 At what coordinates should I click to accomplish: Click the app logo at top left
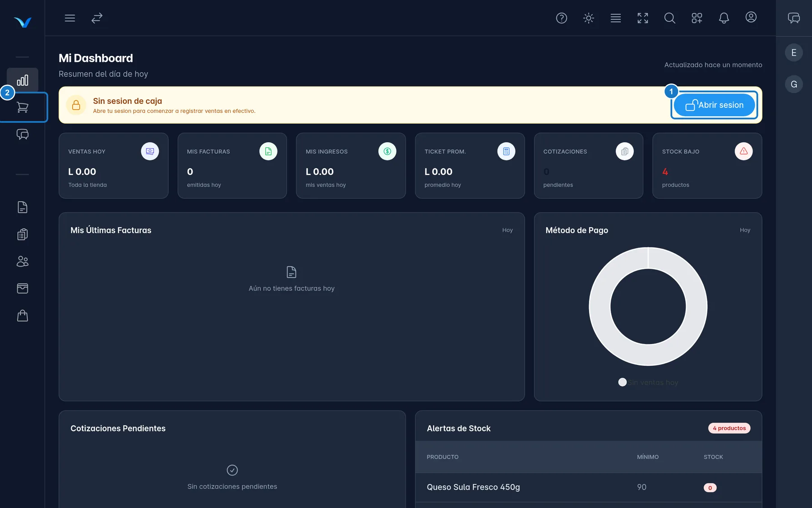coord(23,22)
